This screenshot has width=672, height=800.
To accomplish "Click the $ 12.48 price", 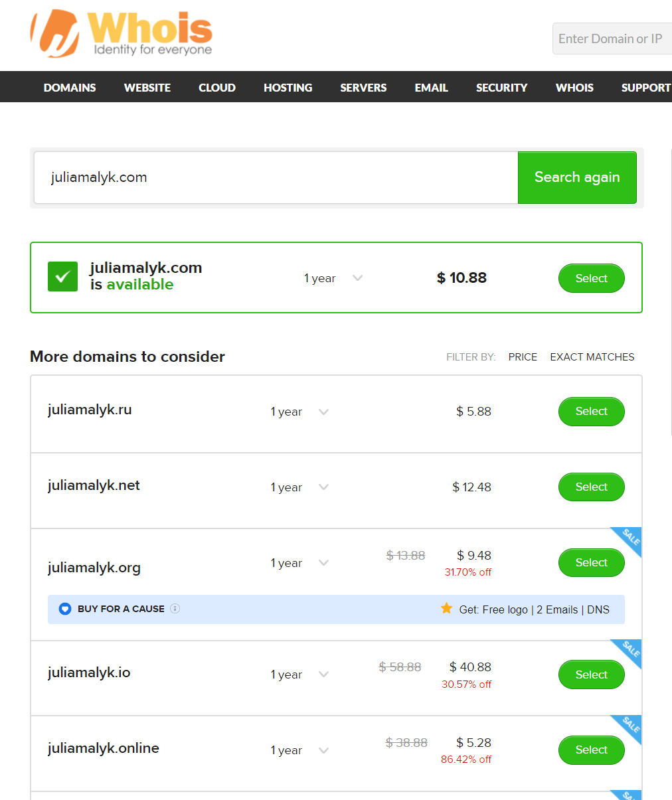I will pos(471,487).
